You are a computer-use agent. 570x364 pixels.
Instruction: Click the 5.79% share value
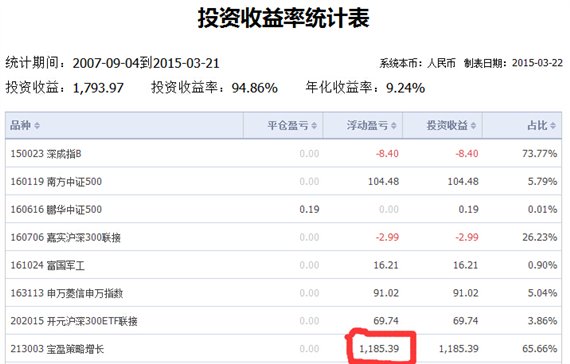542,181
